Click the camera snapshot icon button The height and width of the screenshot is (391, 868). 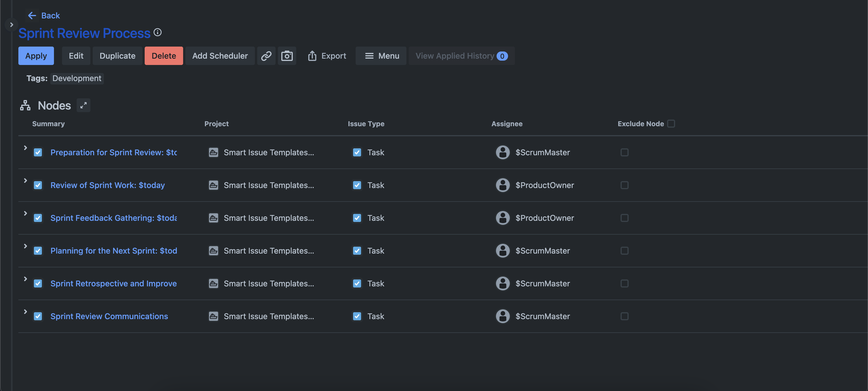287,56
